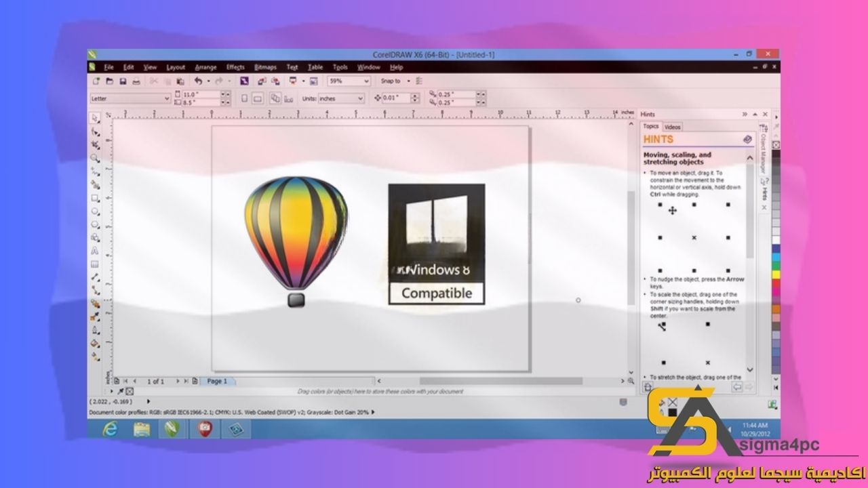Select the Crop tool
Image resolution: width=868 pixels, height=488 pixels.
click(x=95, y=144)
